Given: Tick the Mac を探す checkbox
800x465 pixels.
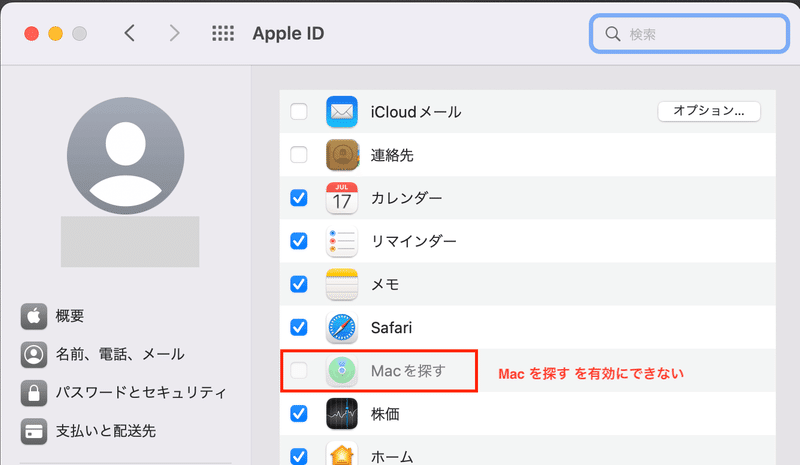Looking at the screenshot, I should 298,370.
